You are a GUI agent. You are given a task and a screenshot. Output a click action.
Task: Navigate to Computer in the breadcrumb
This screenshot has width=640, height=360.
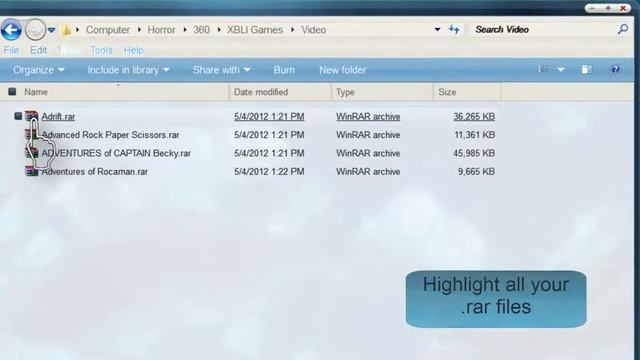tap(107, 30)
